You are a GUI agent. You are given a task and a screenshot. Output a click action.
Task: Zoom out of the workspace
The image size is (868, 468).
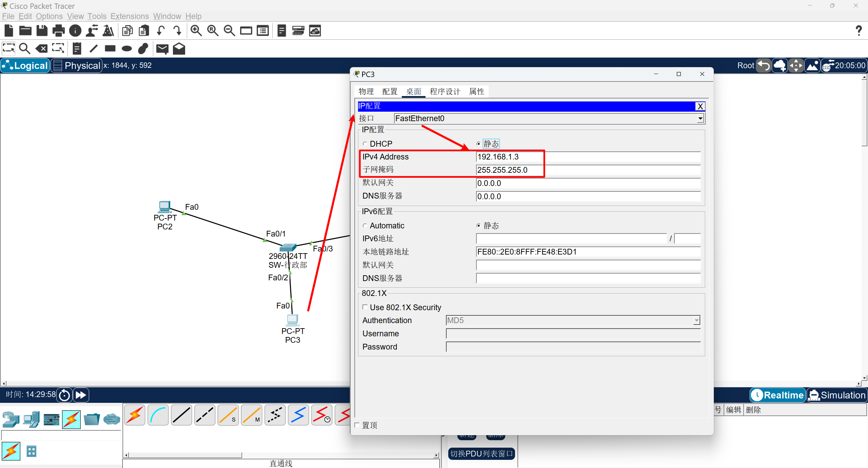tap(229, 31)
